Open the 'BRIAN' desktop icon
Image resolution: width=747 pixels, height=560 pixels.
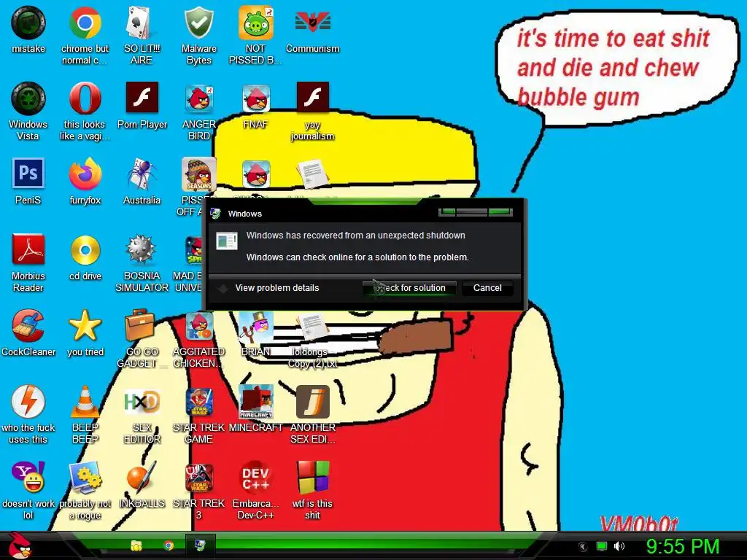256,327
